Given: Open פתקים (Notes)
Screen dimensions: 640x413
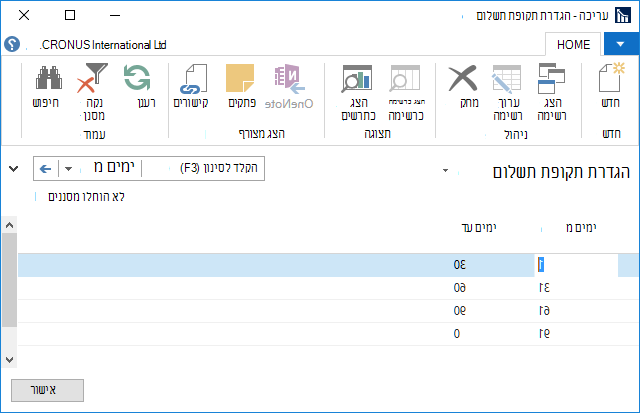Looking at the screenshot, I should point(241,85).
